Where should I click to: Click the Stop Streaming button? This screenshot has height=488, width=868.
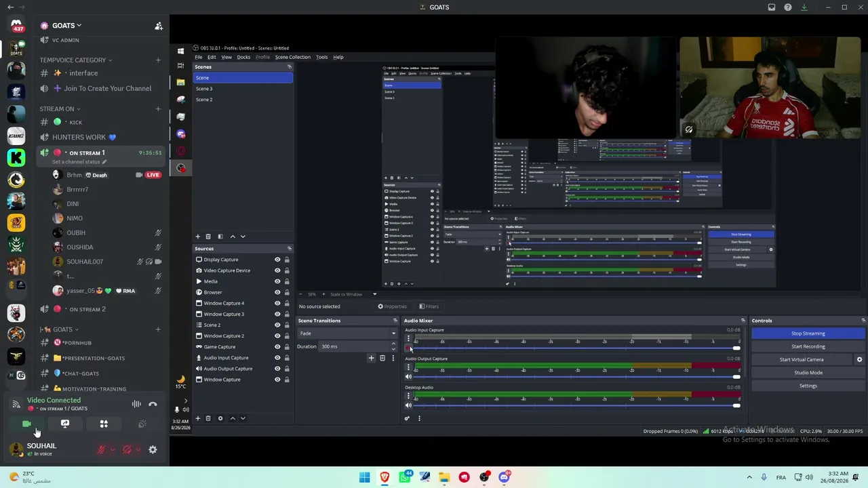(808, 333)
